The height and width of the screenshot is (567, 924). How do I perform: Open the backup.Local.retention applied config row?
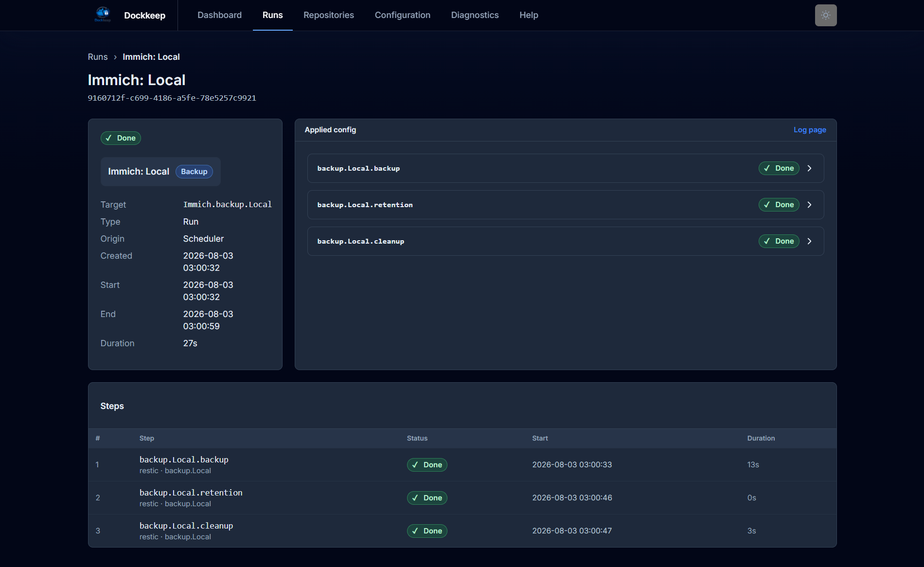click(x=566, y=205)
